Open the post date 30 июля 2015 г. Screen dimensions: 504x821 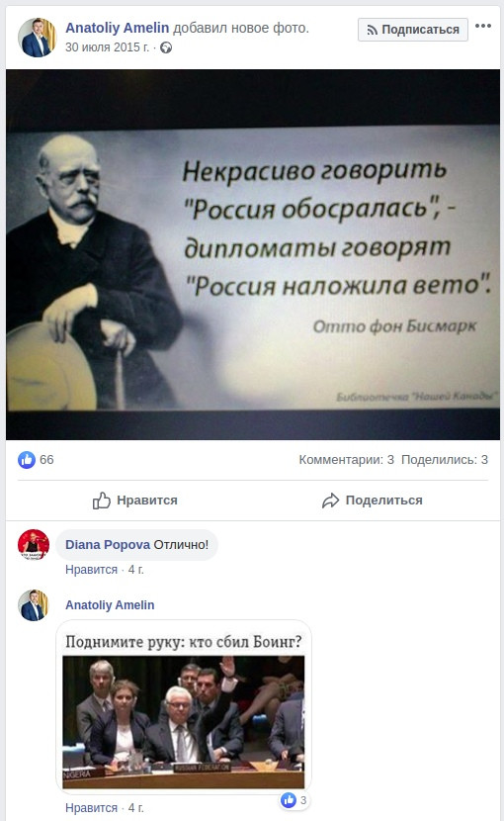click(108, 47)
